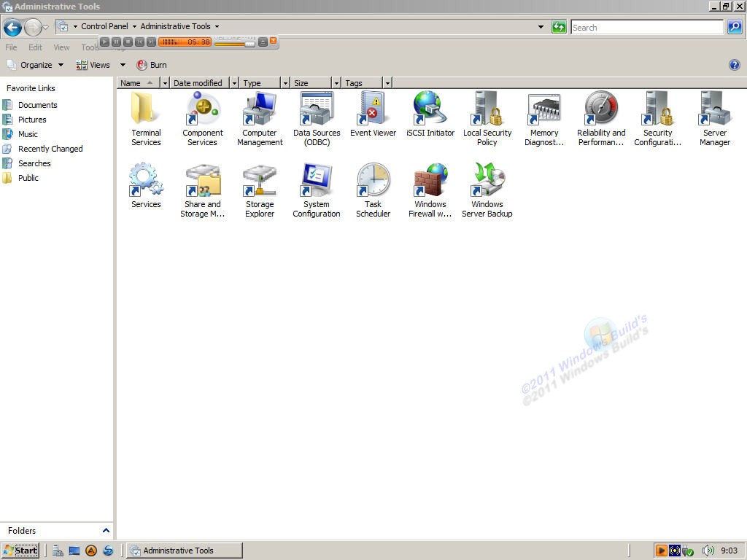Click the volume speaker tray icon
Screen dimensions: 747x560
pyautogui.click(x=708, y=551)
